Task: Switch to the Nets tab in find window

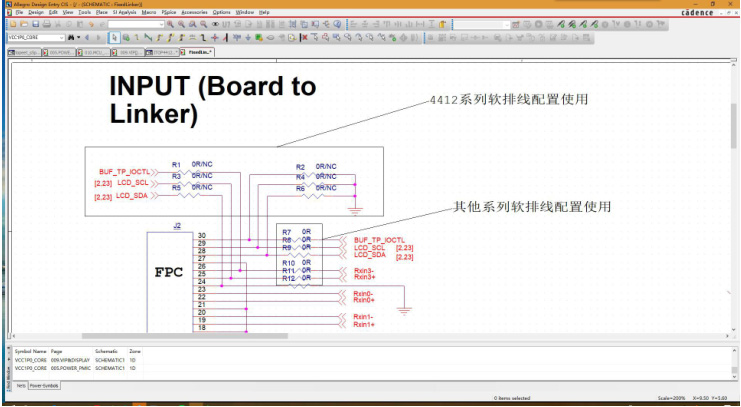Action: click(x=21, y=386)
